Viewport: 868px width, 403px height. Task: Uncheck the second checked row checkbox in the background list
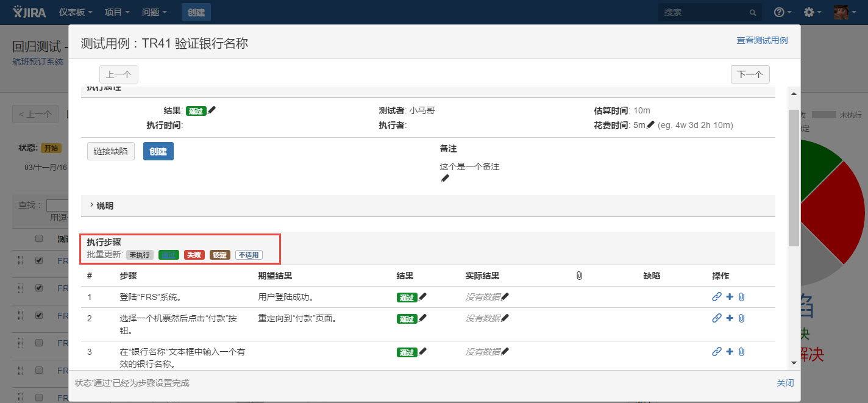[x=39, y=287]
